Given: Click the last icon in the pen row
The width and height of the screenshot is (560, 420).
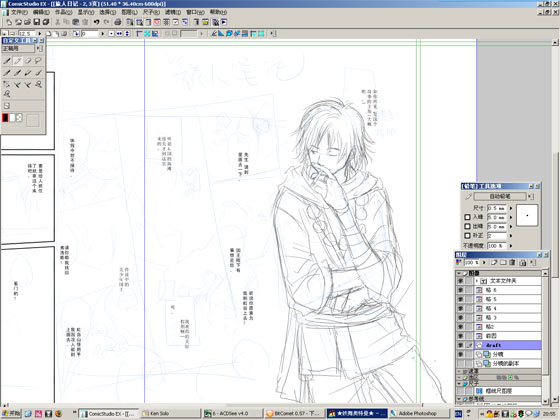Looking at the screenshot, I should (x=38, y=73).
